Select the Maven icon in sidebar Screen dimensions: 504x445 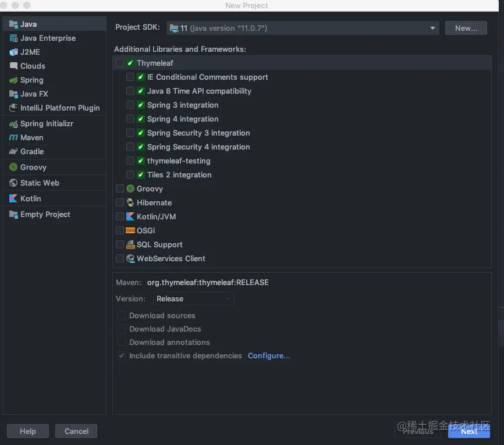pyautogui.click(x=13, y=137)
